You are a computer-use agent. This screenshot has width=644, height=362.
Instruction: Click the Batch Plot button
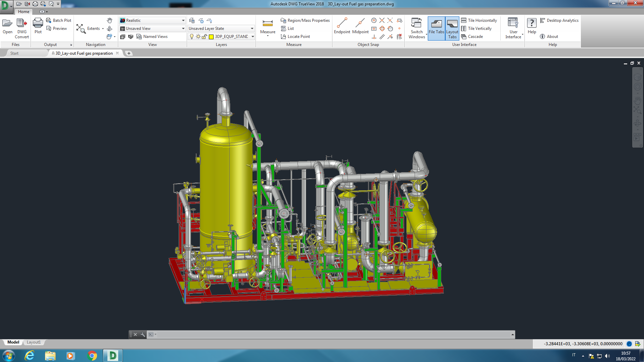coord(59,20)
